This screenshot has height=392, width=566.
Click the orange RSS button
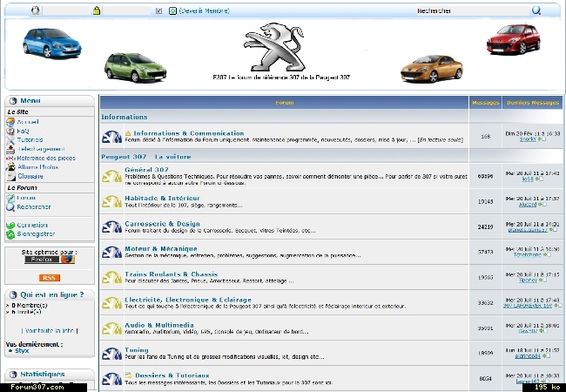[x=50, y=278]
